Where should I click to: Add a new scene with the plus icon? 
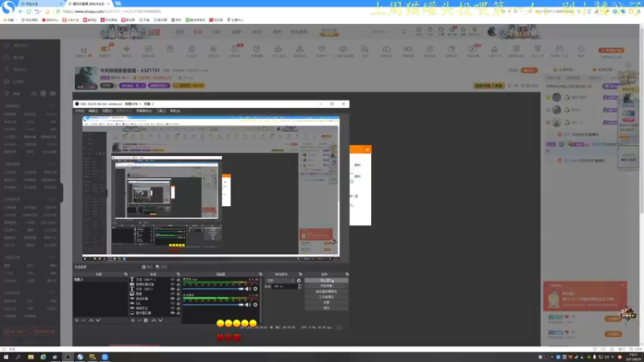(x=76, y=320)
